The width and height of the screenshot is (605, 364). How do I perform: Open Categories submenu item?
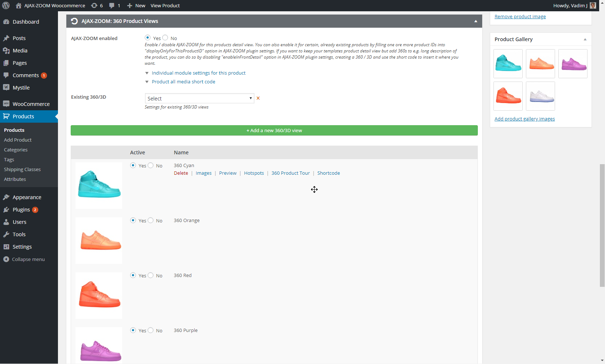click(16, 150)
